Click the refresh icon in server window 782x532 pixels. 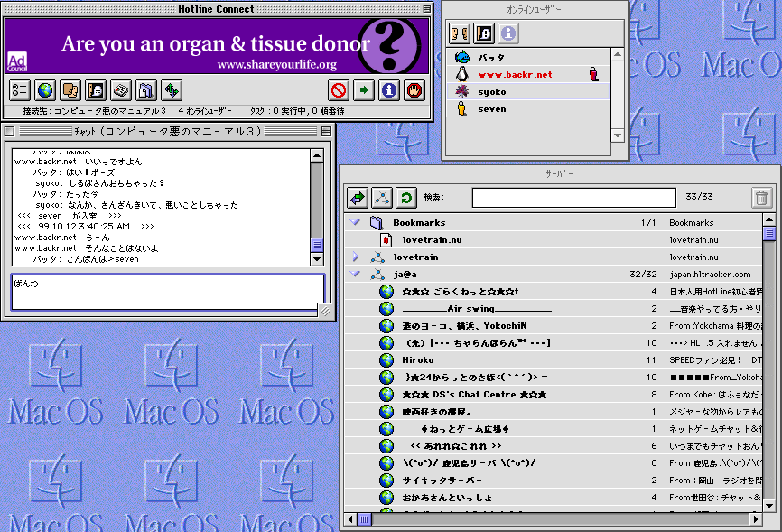[407, 198]
